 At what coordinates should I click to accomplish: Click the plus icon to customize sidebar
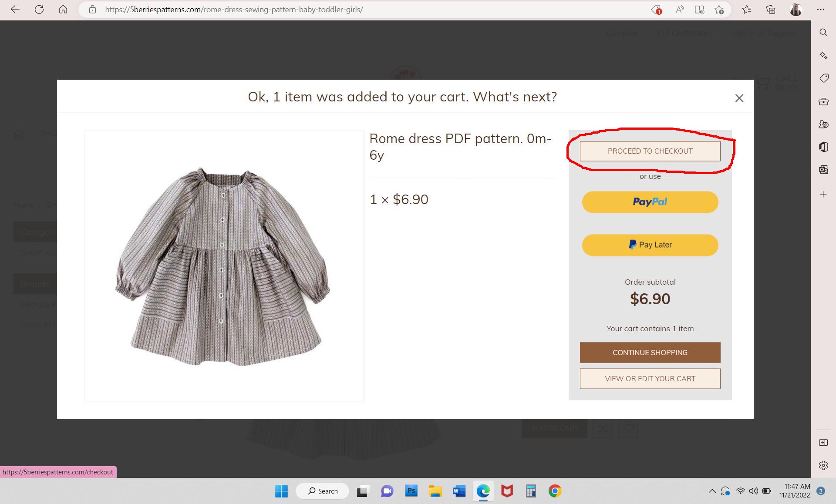click(823, 194)
